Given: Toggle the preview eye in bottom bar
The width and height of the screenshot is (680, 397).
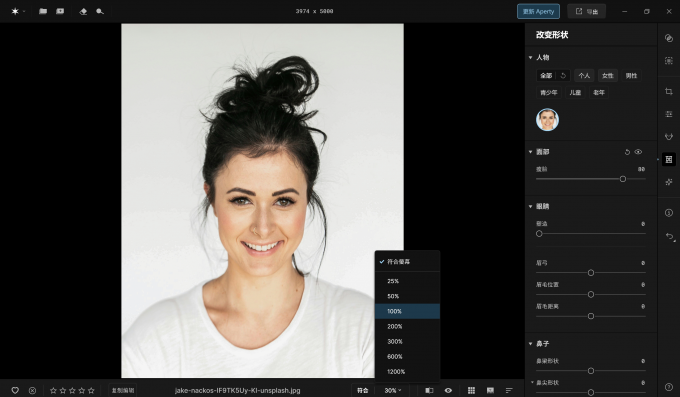Looking at the screenshot, I should coord(448,390).
